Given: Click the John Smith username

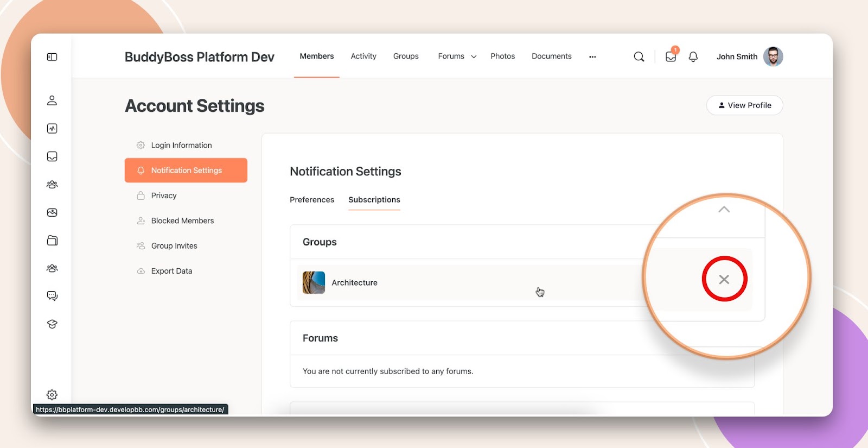Looking at the screenshot, I should tap(737, 56).
